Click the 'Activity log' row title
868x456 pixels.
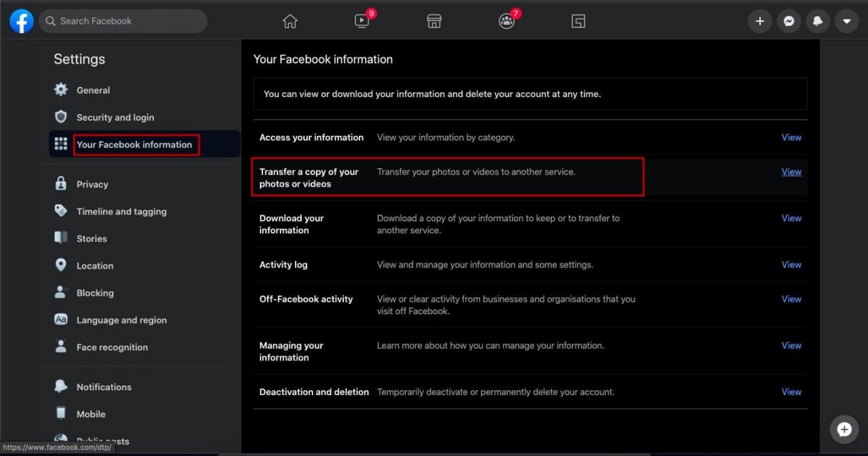(x=283, y=265)
